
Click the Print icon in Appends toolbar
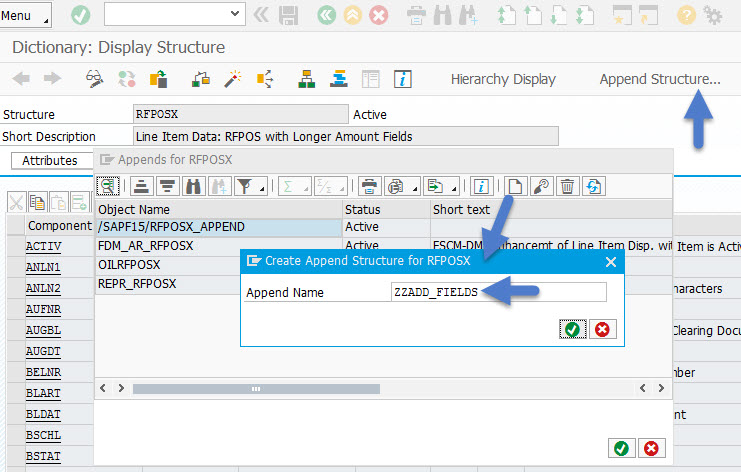click(x=370, y=186)
